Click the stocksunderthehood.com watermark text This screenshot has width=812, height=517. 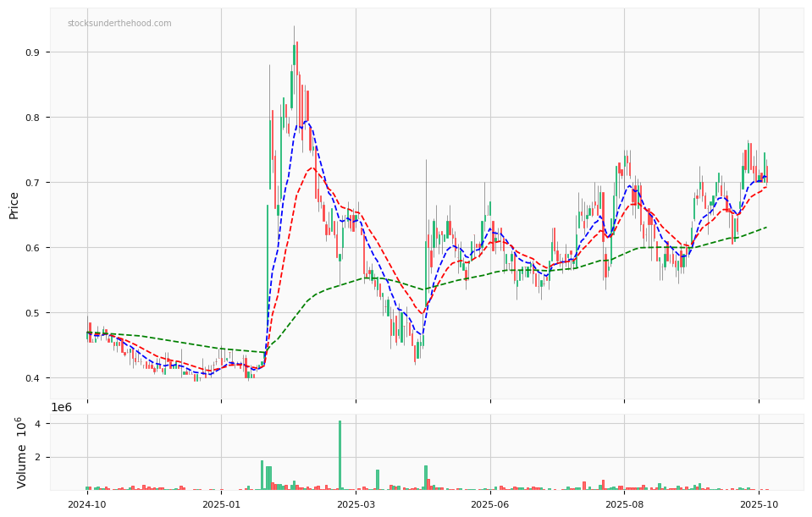point(119,24)
